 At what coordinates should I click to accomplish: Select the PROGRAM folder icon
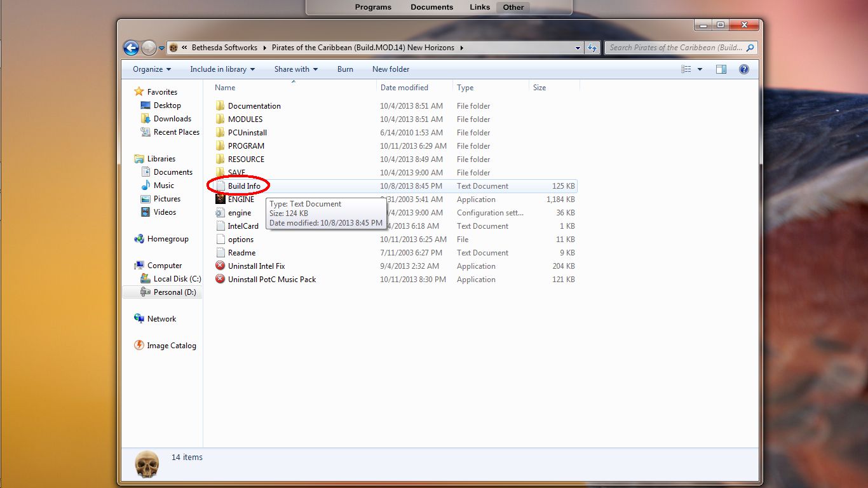[x=220, y=146]
